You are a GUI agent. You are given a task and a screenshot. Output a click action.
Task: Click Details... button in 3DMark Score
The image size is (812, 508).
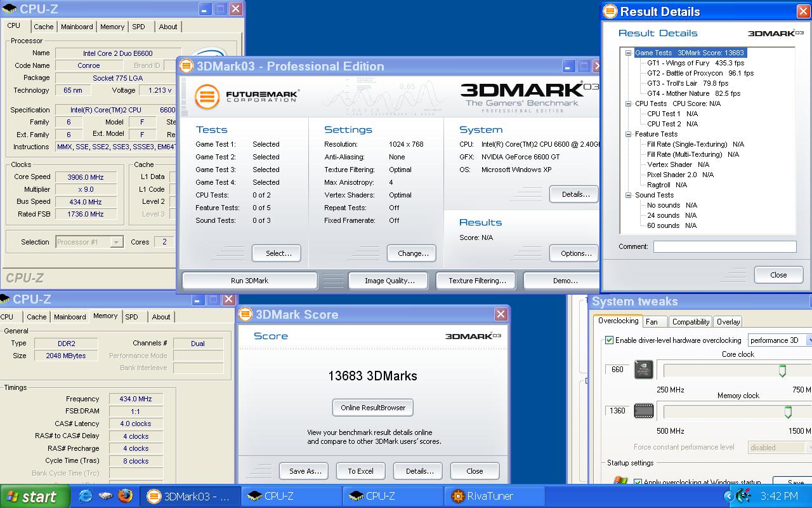coord(419,471)
